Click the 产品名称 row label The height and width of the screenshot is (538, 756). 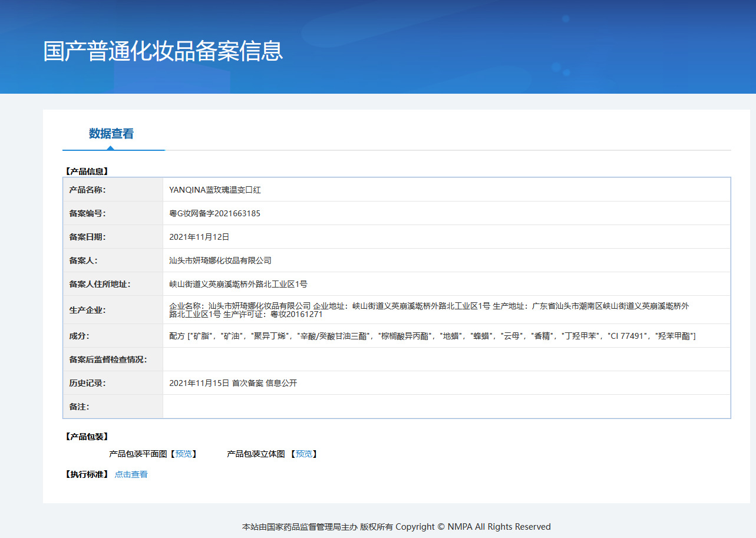pos(87,190)
